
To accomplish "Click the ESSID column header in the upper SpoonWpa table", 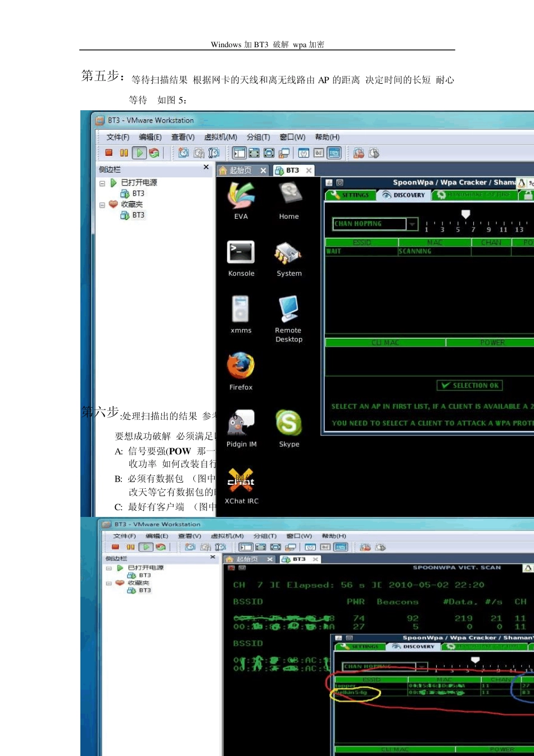I will pos(362,242).
